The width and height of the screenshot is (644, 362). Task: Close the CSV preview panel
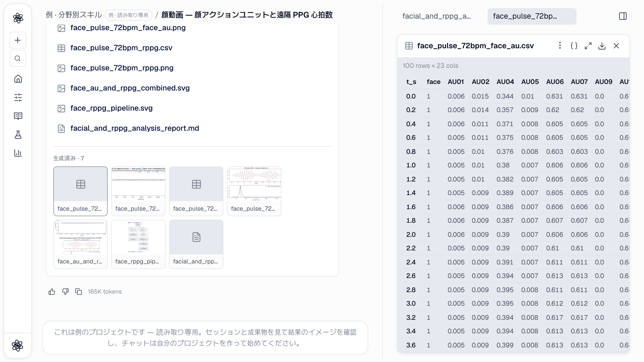pyautogui.click(x=616, y=46)
